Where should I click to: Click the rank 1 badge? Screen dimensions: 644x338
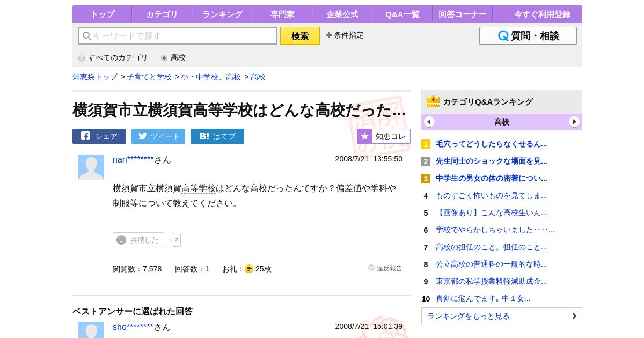tap(426, 144)
